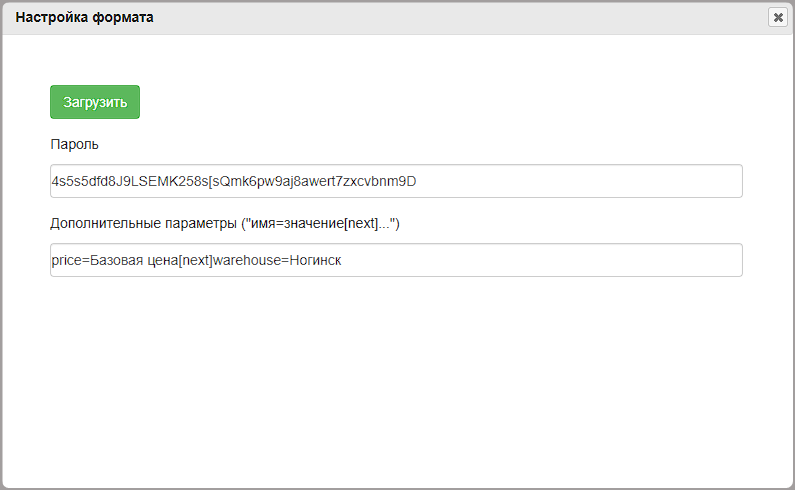Click the Дополнительные параметры input field
795x490 pixels.
pyautogui.click(x=396, y=260)
